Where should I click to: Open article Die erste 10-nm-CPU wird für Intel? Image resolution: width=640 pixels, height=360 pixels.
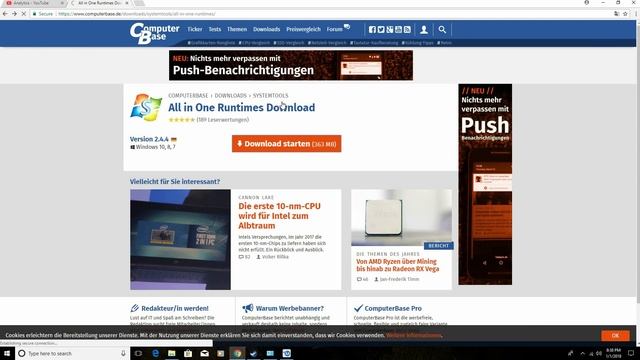click(x=280, y=216)
